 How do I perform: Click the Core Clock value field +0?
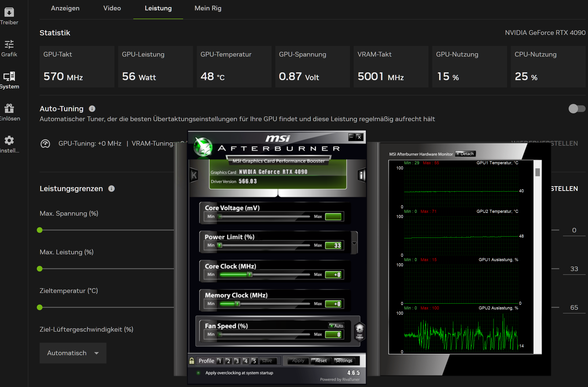pos(333,274)
